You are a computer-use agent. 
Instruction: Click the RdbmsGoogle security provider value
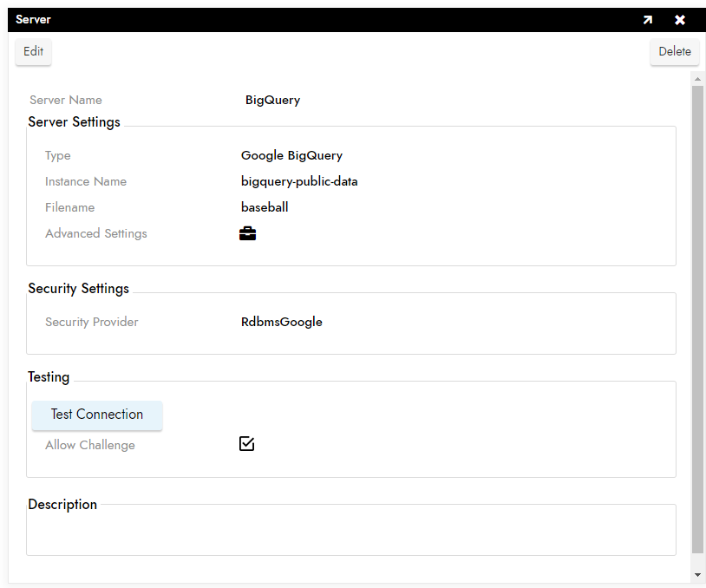[282, 322]
